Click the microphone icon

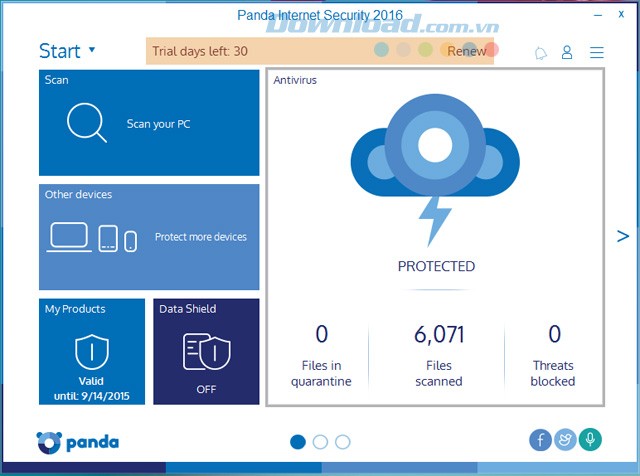[x=591, y=440]
